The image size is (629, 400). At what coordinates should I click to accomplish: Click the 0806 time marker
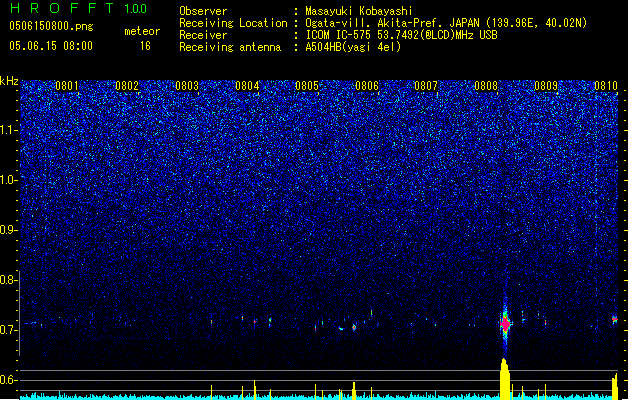coord(367,86)
